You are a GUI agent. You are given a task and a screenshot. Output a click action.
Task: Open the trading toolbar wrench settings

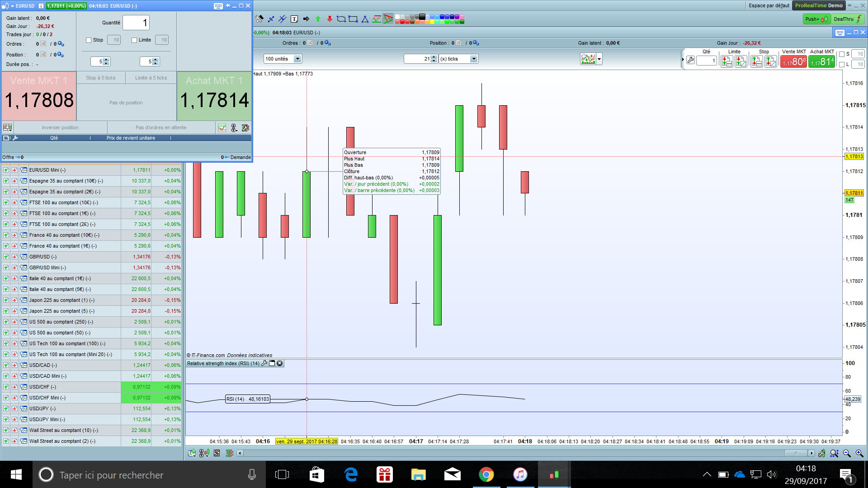(x=690, y=60)
